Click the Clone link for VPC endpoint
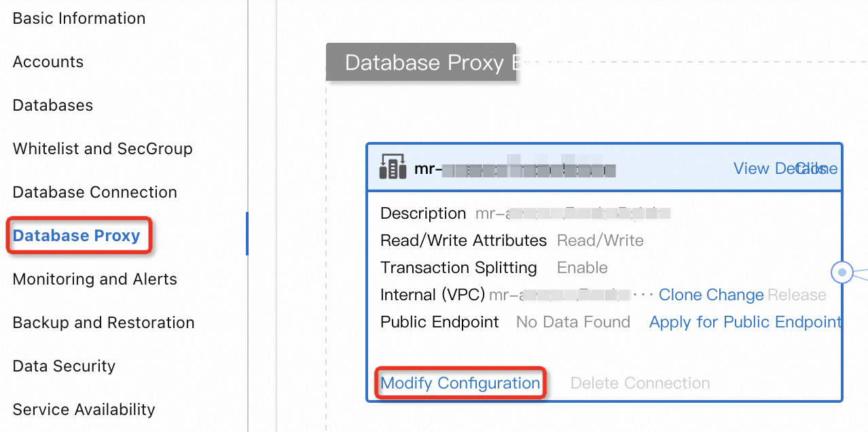The height and width of the screenshot is (432, 868). 681,295
